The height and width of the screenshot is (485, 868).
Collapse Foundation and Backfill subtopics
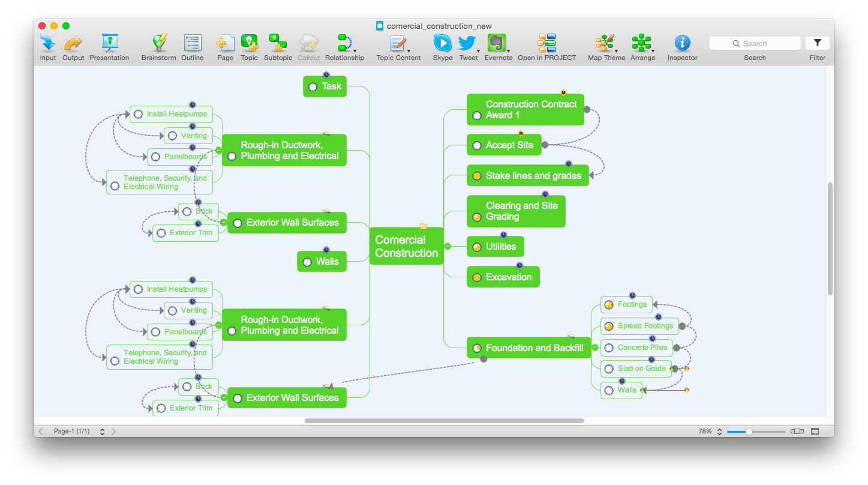(595, 347)
